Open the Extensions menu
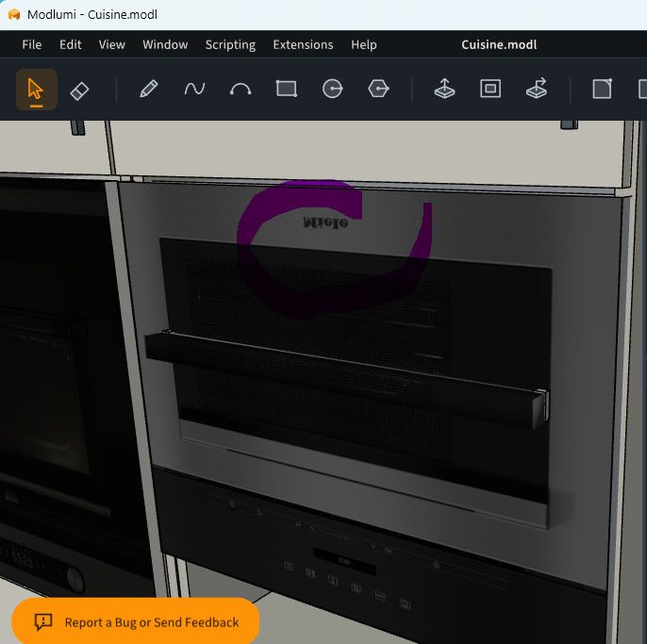The image size is (647, 644). 303,44
